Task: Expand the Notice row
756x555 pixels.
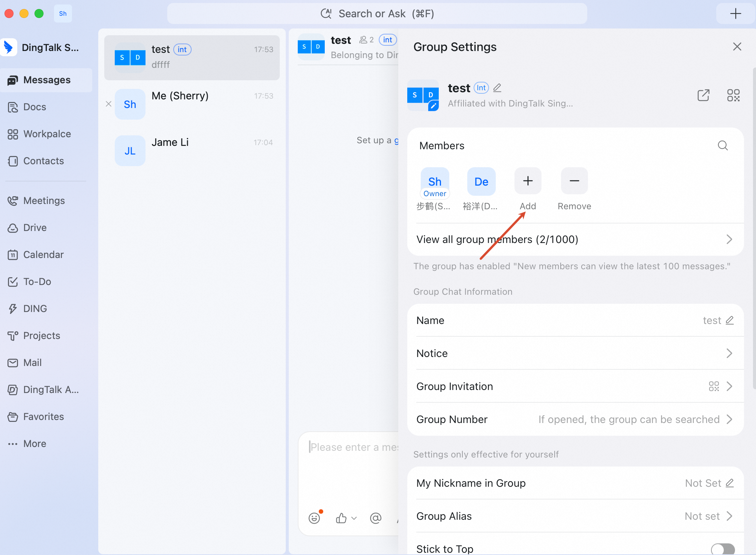Action: pyautogui.click(x=575, y=353)
